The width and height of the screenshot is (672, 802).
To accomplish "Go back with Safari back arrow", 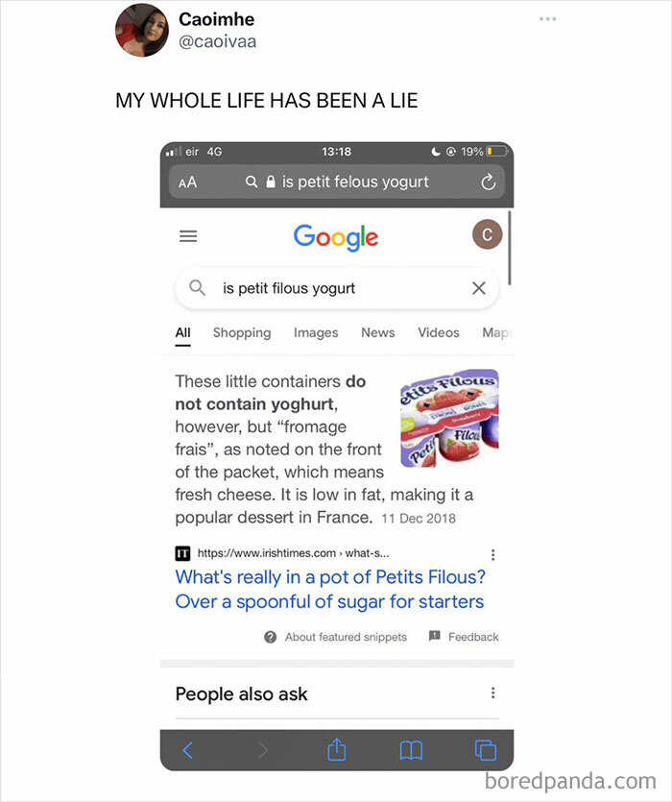I will click(188, 750).
